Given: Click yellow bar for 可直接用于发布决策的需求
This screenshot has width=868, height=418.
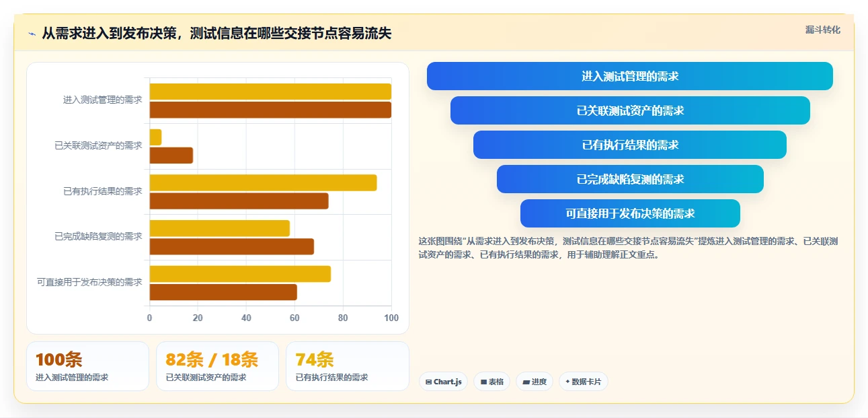Looking at the screenshot, I should tap(240, 274).
